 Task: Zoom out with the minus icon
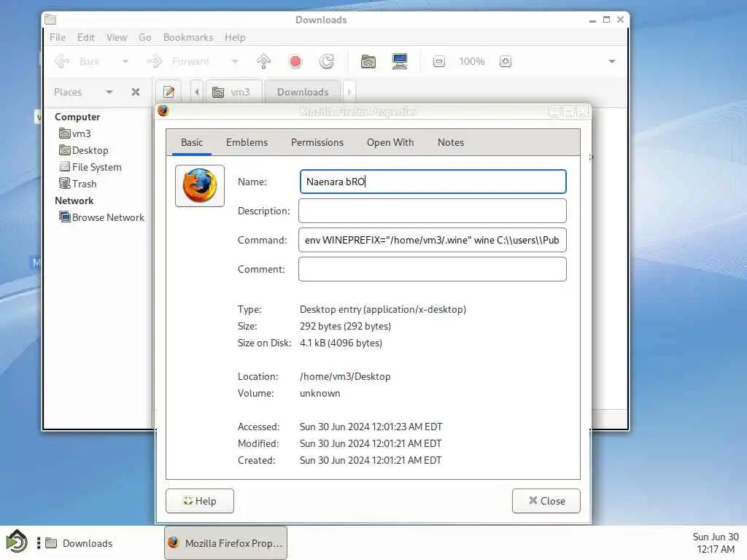pyautogui.click(x=438, y=61)
